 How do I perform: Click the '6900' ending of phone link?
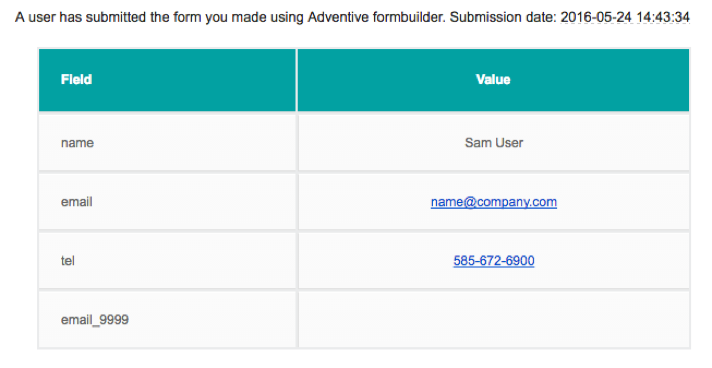pos(520,260)
